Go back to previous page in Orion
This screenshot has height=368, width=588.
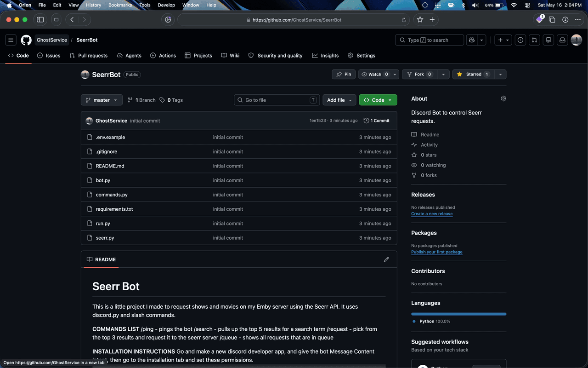[72, 20]
